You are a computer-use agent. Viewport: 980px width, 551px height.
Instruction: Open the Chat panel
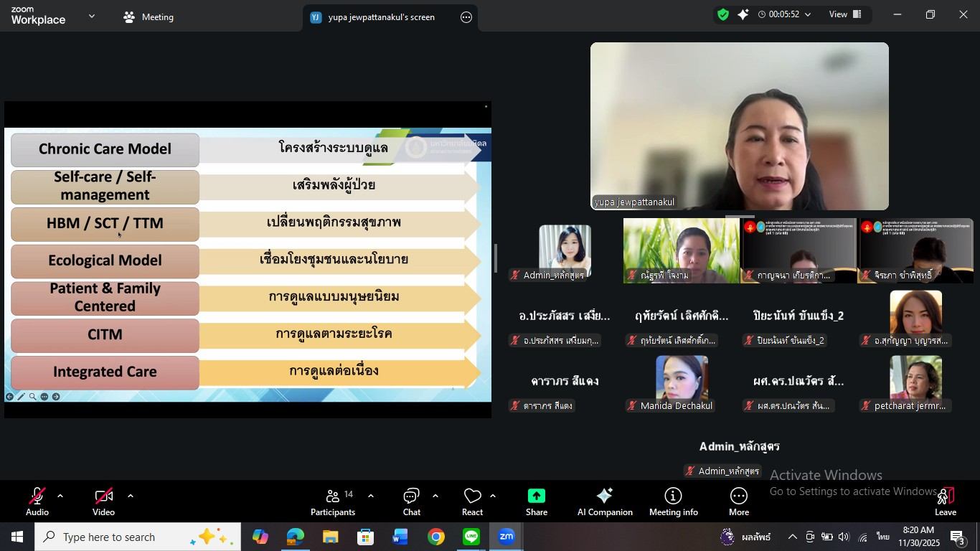point(411,501)
